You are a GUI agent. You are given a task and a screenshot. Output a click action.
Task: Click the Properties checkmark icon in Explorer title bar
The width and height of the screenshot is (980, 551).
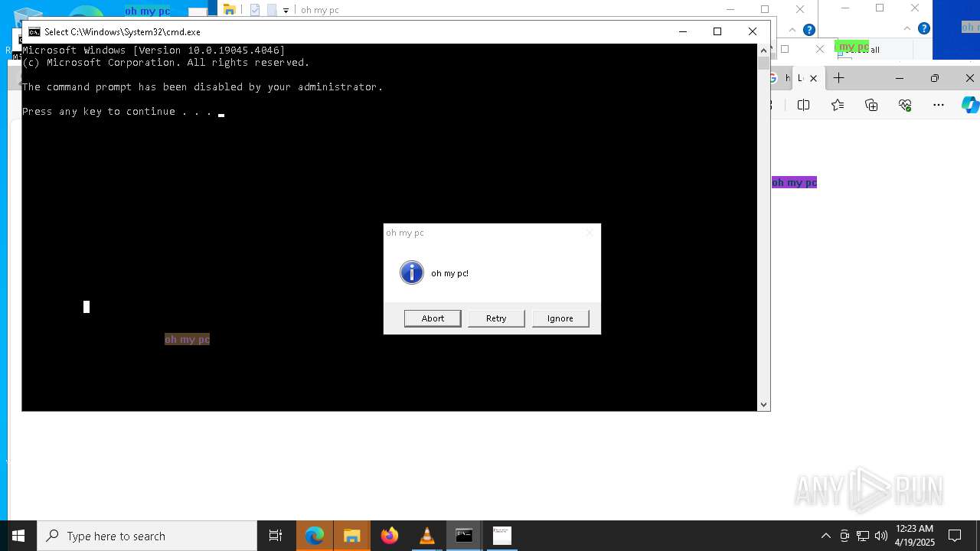pos(255,10)
